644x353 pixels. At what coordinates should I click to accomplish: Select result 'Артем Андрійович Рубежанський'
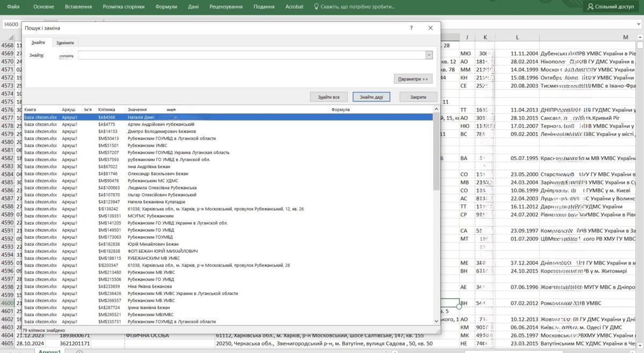[x=228, y=124]
